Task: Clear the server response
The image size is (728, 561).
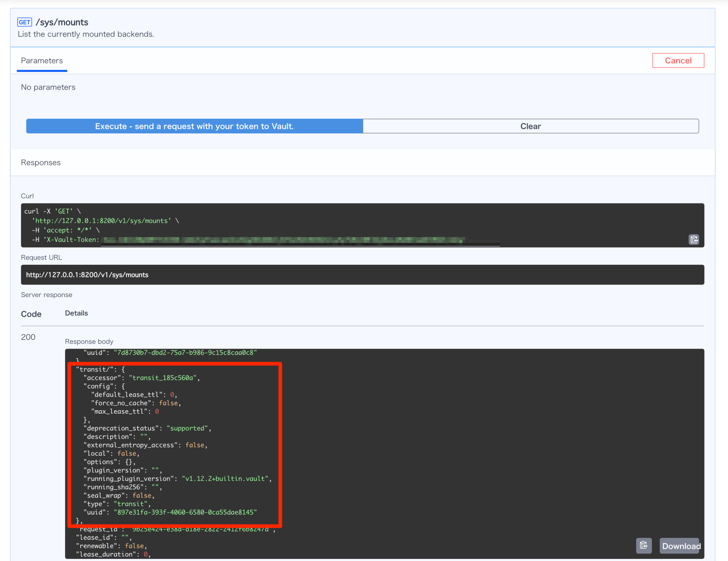Action: [x=531, y=126]
